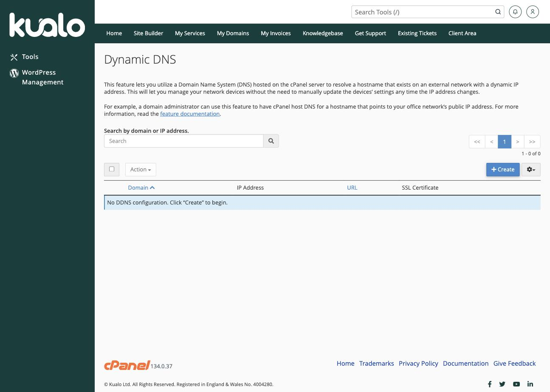Select page 1 in the pagination

coord(505,142)
